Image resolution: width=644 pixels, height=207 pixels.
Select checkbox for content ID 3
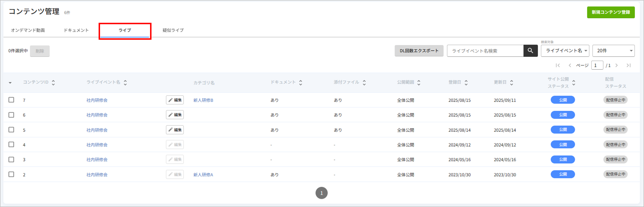[11, 159]
